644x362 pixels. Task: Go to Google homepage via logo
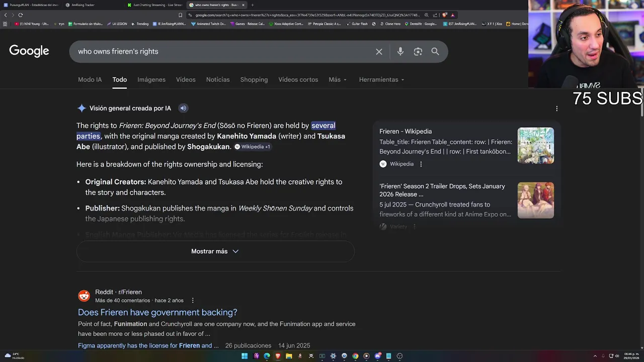pyautogui.click(x=29, y=51)
